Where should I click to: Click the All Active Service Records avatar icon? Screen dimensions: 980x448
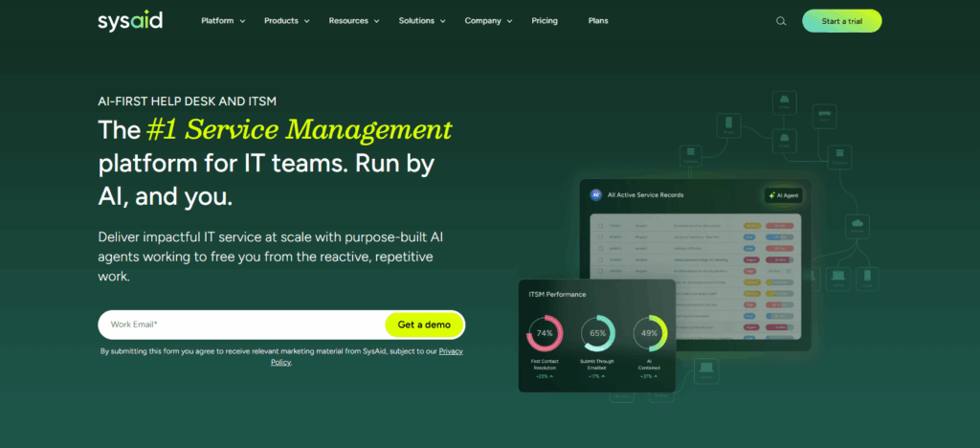[x=595, y=194]
